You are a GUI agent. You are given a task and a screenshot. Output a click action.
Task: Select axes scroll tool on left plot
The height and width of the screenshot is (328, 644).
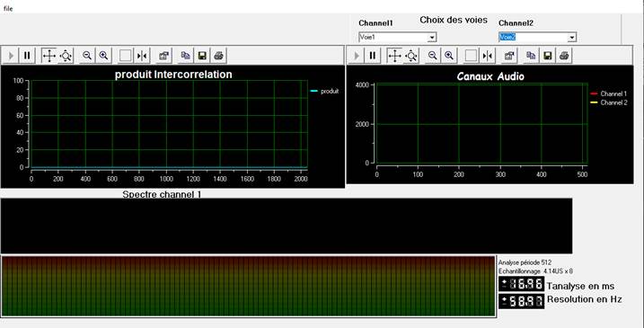tap(49, 56)
